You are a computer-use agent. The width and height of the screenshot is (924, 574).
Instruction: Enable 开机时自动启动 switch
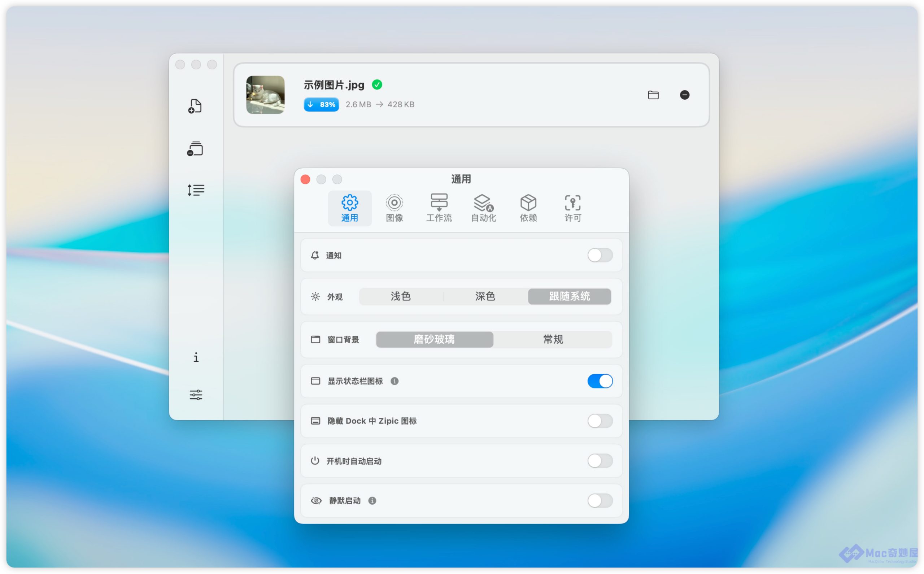point(600,461)
